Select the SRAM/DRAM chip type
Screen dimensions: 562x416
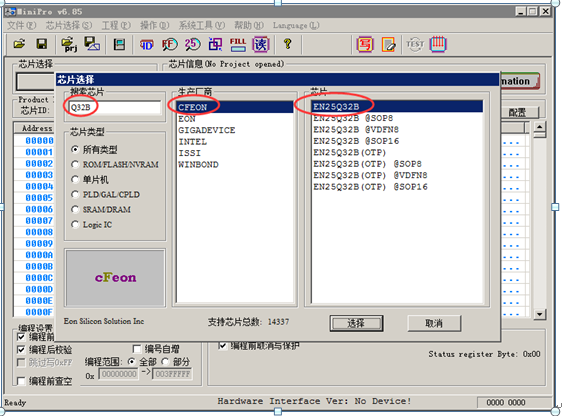[75, 209]
